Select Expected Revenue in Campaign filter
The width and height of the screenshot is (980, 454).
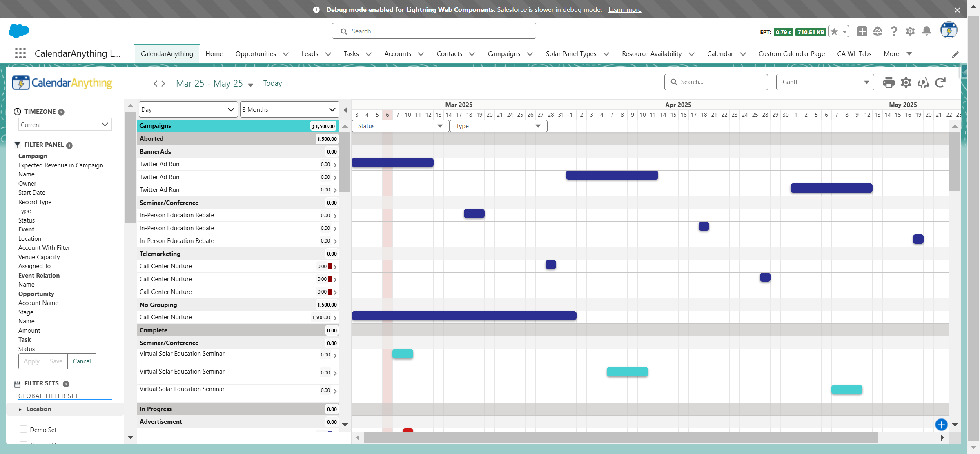click(61, 165)
